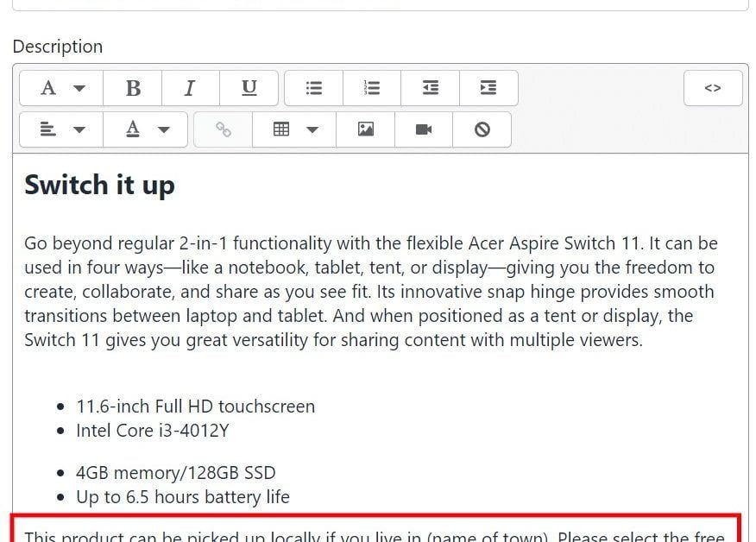Indent the selected text

click(488, 88)
